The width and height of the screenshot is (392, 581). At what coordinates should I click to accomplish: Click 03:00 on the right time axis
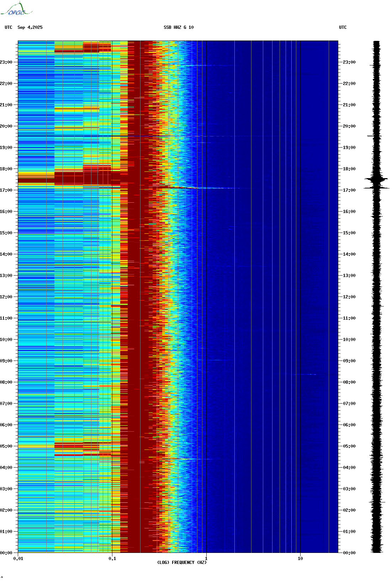point(349,489)
